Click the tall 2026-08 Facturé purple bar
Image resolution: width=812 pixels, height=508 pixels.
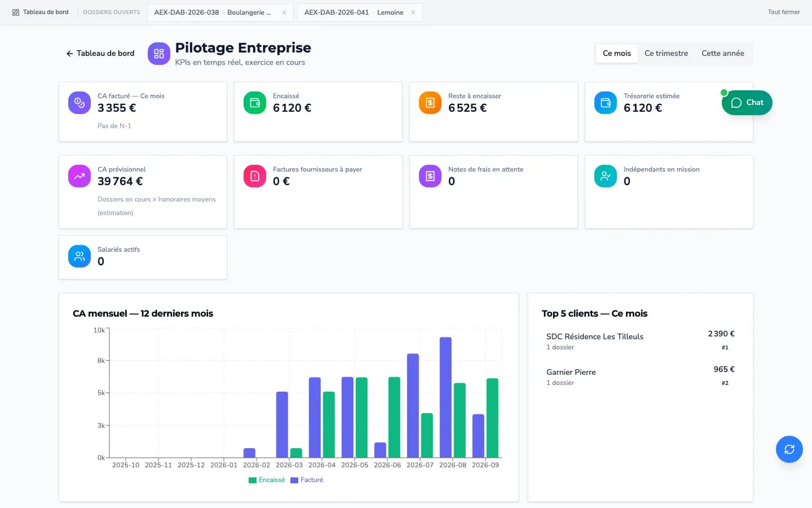click(445, 397)
